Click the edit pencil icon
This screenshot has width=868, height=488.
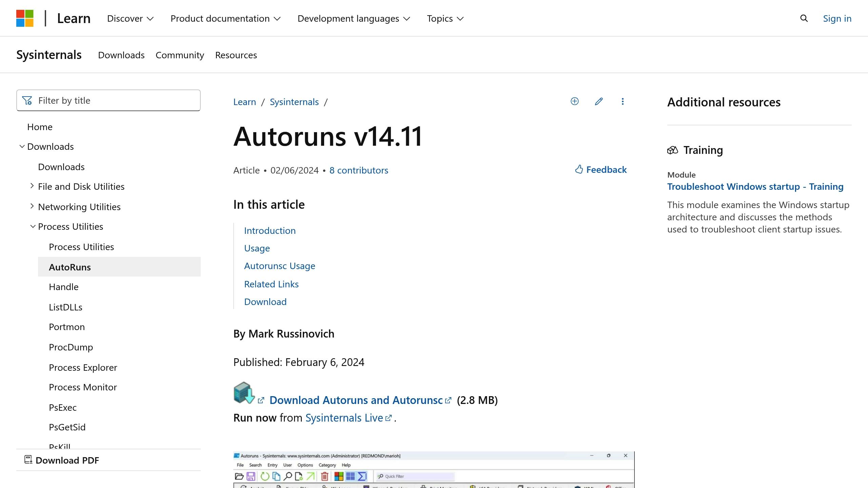599,101
